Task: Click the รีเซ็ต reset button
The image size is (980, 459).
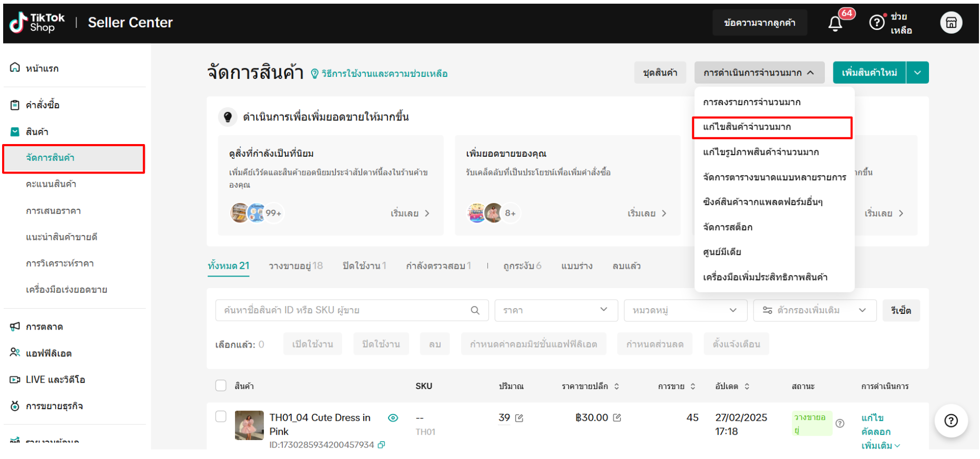Action: [x=901, y=310]
